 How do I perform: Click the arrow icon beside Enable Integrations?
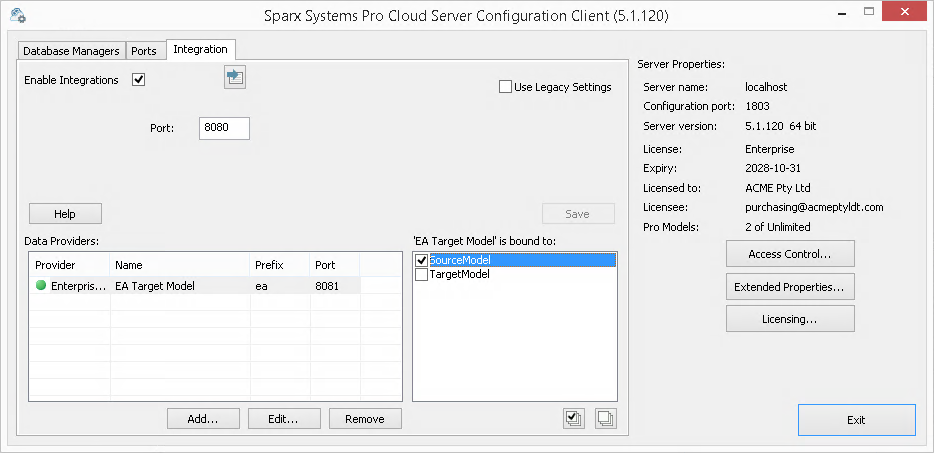point(235,77)
